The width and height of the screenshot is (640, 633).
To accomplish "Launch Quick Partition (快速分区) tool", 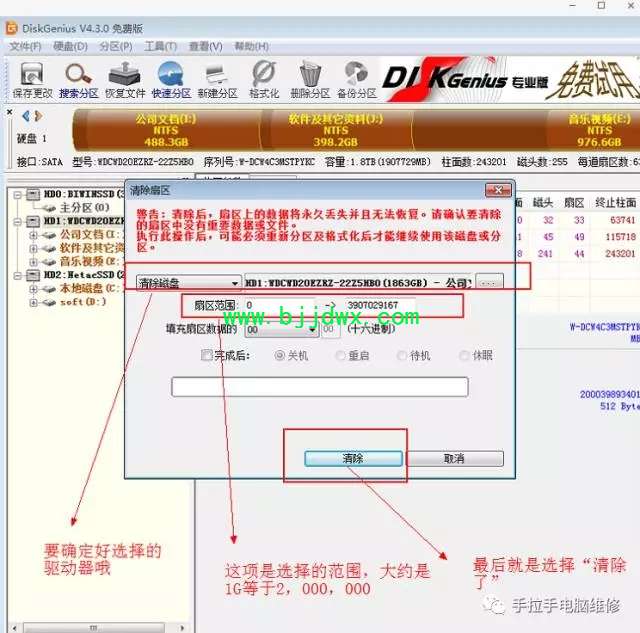I will coord(171,80).
